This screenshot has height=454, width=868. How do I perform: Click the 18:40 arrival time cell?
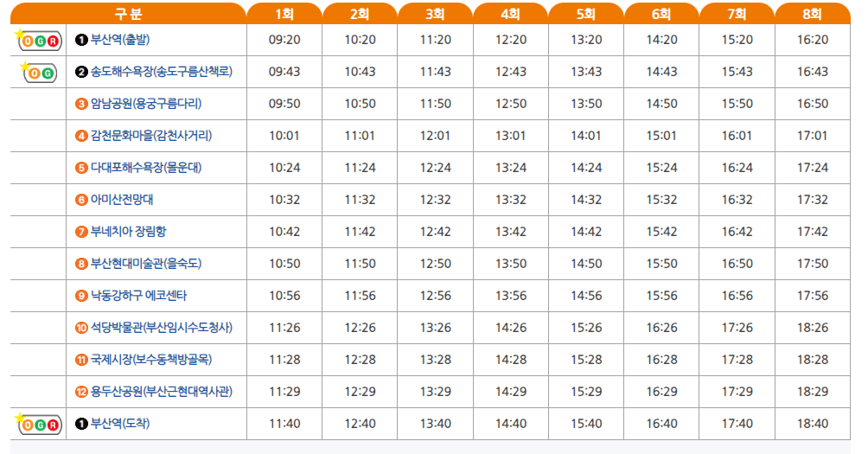[813, 424]
